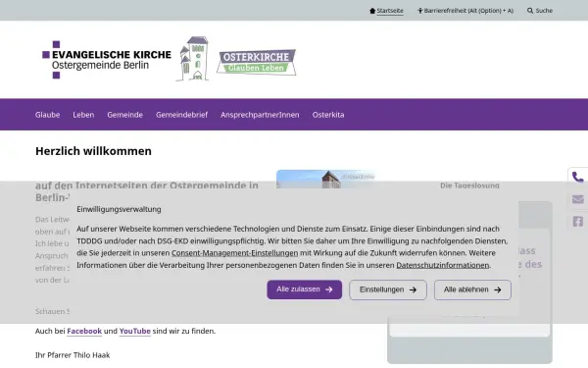The image size is (588, 368).
Task: Click the text Ihr Pfarrer Thilo Haak
Action: click(73, 355)
